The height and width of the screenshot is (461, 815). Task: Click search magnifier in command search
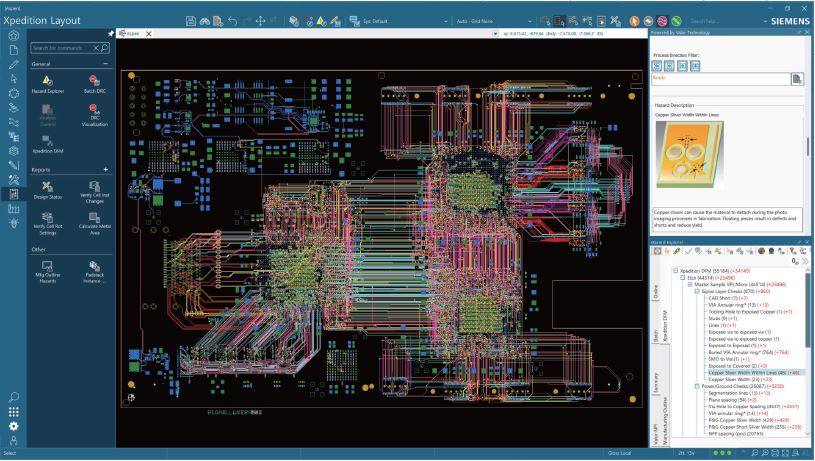coord(104,48)
